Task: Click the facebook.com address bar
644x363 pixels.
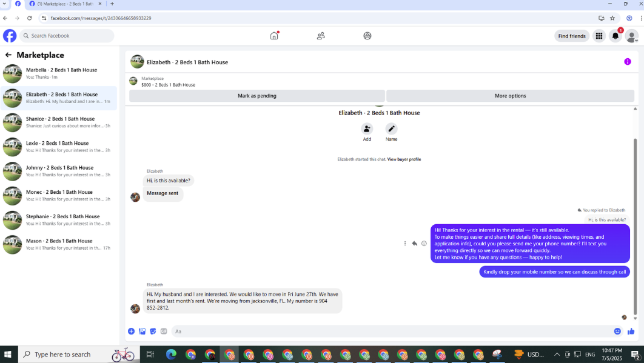Action: click(x=101, y=18)
